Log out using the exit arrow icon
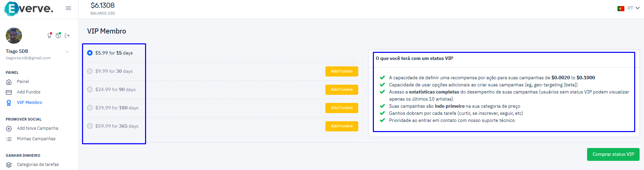 67,36
